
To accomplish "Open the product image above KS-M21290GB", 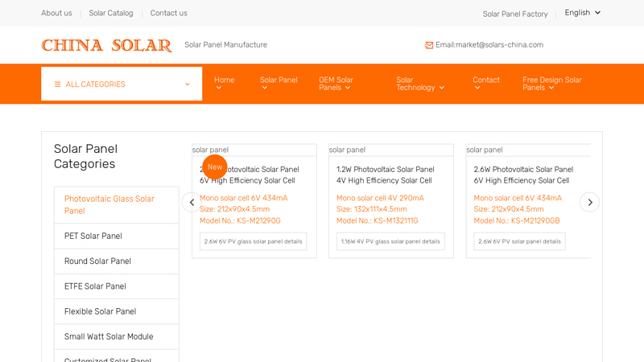I will click(x=528, y=150).
